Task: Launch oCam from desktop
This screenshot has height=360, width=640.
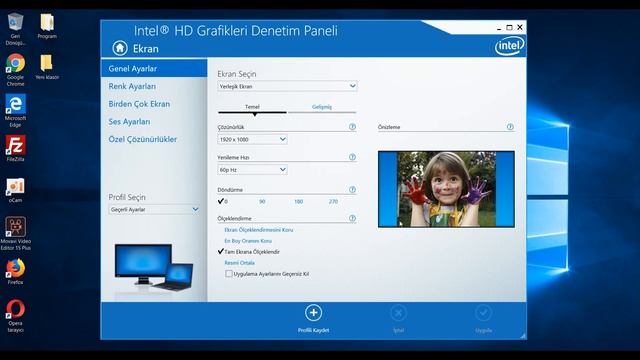Action: 16,190
